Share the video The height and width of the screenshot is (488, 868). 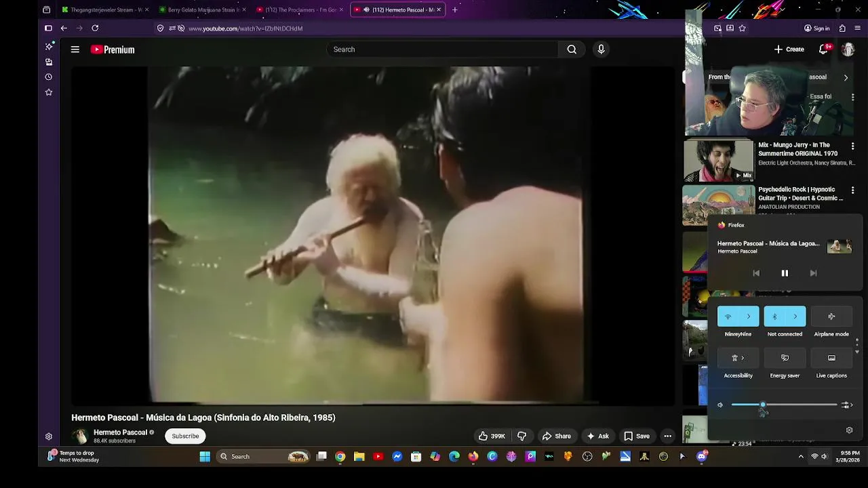click(557, 436)
